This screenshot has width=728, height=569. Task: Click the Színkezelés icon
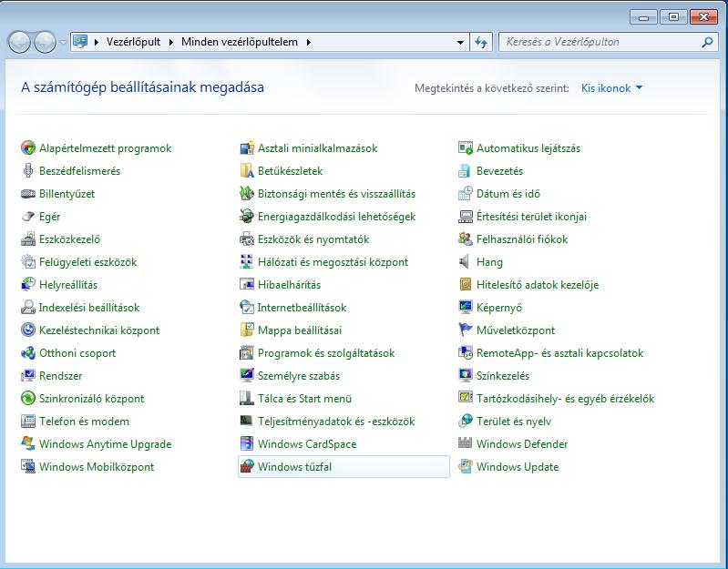point(465,375)
